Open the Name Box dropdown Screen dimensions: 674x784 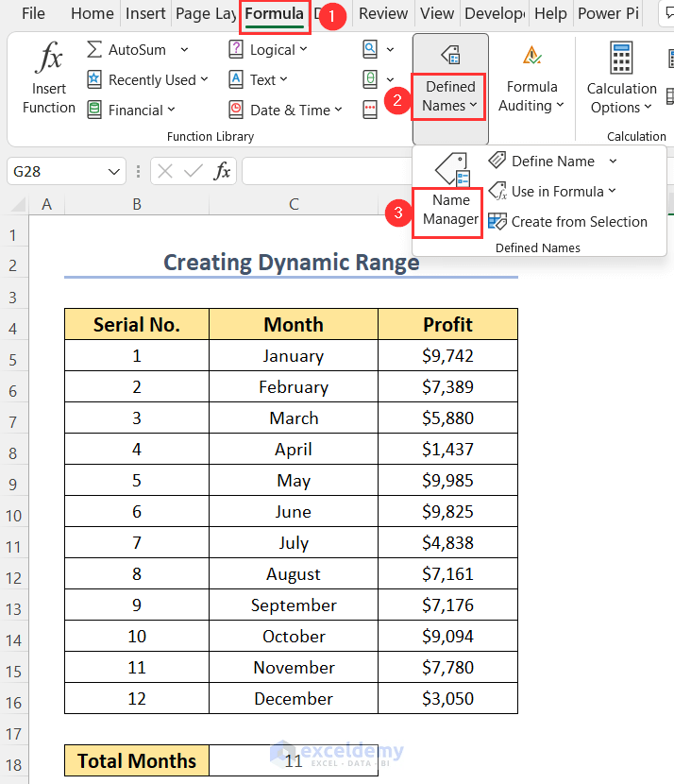(x=115, y=171)
